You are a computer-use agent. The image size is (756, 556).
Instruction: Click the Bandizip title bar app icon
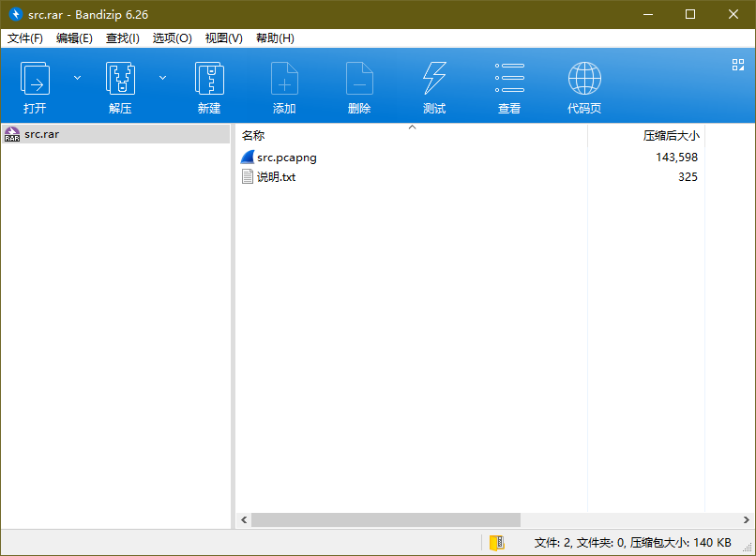(15, 14)
